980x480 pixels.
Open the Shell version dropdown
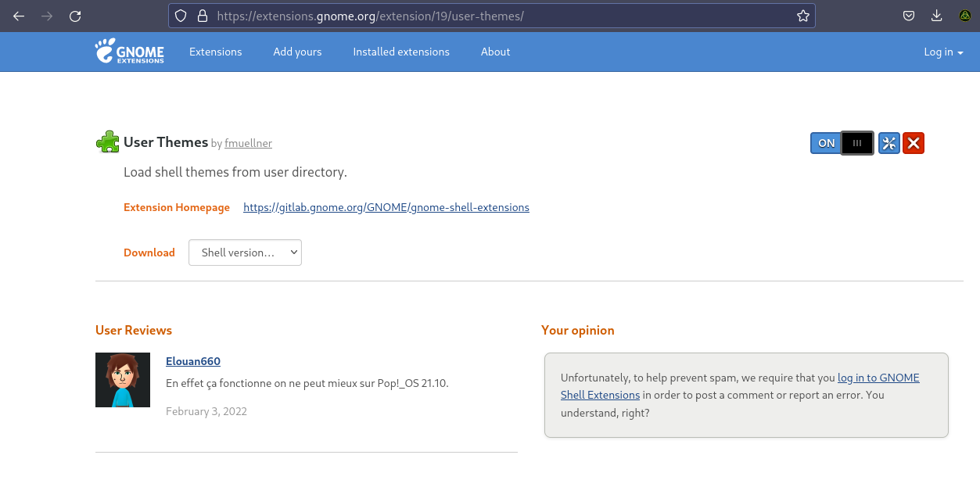pos(245,252)
